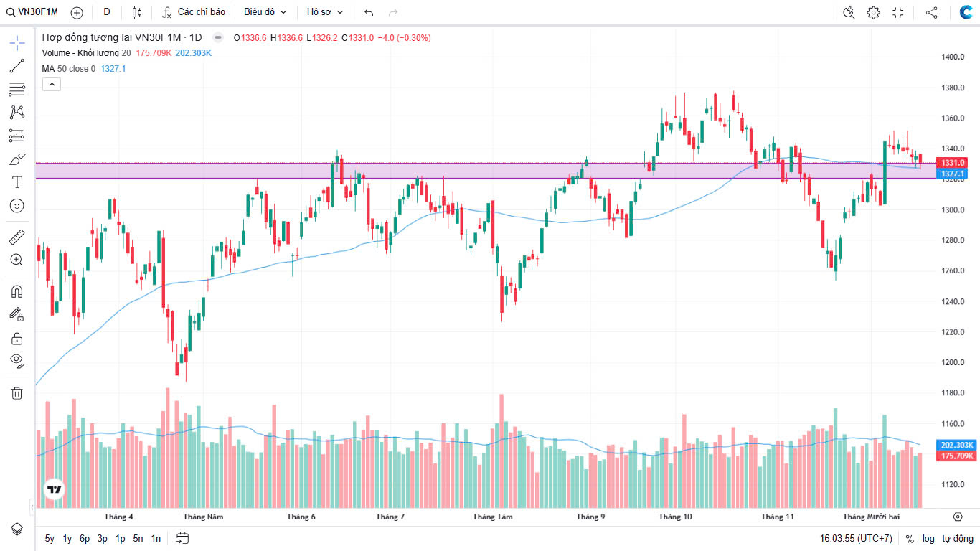Collapse the indicator legend

pyautogui.click(x=52, y=84)
